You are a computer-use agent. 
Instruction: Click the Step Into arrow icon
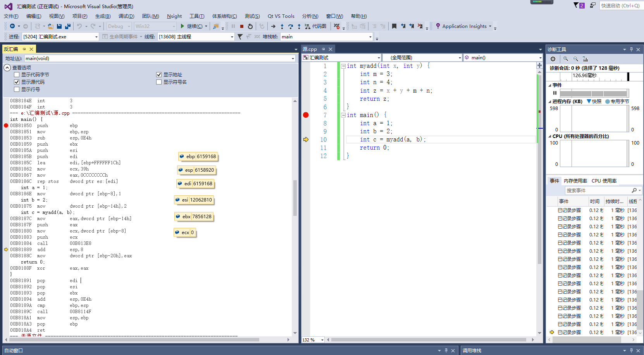282,26
